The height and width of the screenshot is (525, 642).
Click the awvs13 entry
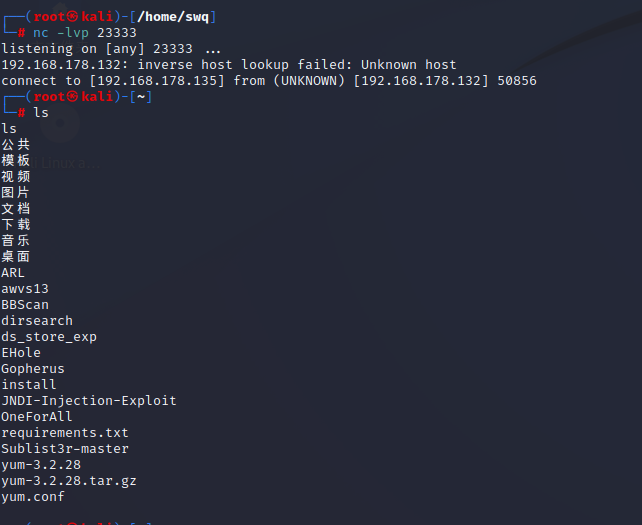tap(25, 289)
